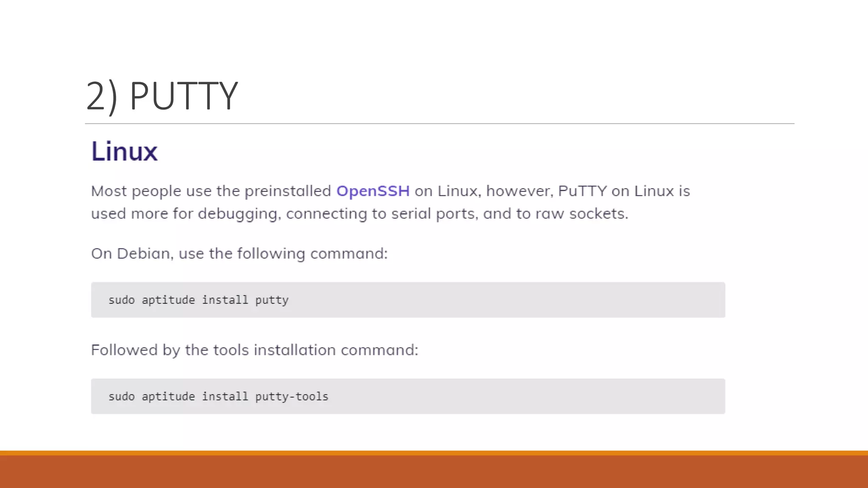Click "sudo" in the first command
This screenshot has width=868, height=488.
pos(122,300)
